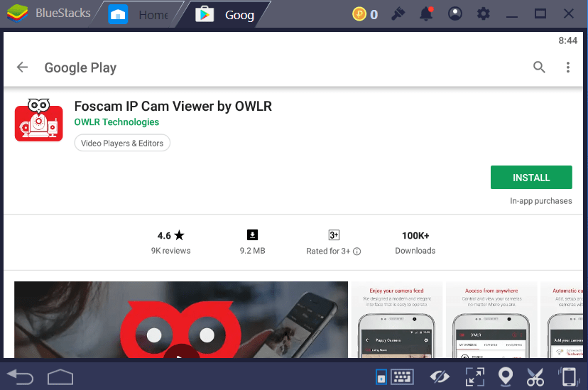Switch to the Google Play tab

(226, 14)
